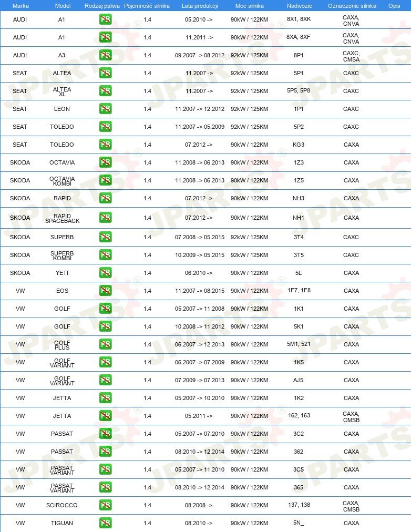The height and width of the screenshot is (532, 411).
Task: Click the fuel icon in the SKODA OCTAVIA 1Z3 row
Action: tap(106, 162)
